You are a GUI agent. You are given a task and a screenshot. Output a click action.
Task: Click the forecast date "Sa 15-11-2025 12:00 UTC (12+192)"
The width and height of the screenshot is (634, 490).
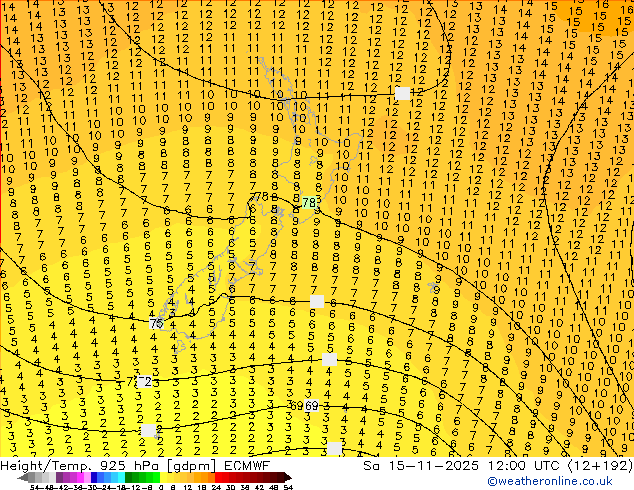point(498,465)
